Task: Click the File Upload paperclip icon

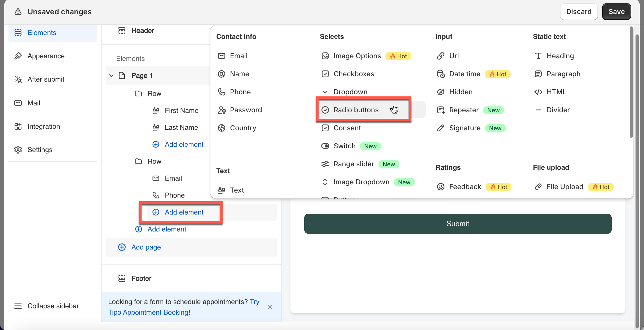Action: click(538, 187)
